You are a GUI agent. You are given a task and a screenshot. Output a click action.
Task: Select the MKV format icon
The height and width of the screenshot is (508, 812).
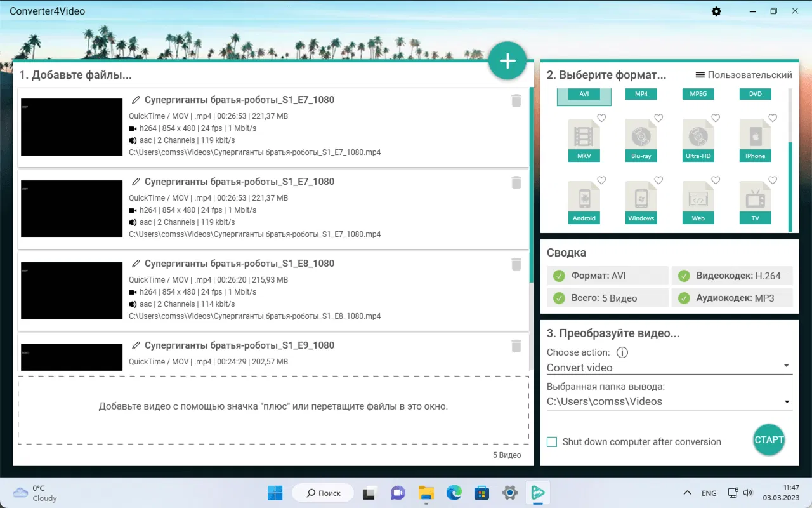tap(584, 140)
